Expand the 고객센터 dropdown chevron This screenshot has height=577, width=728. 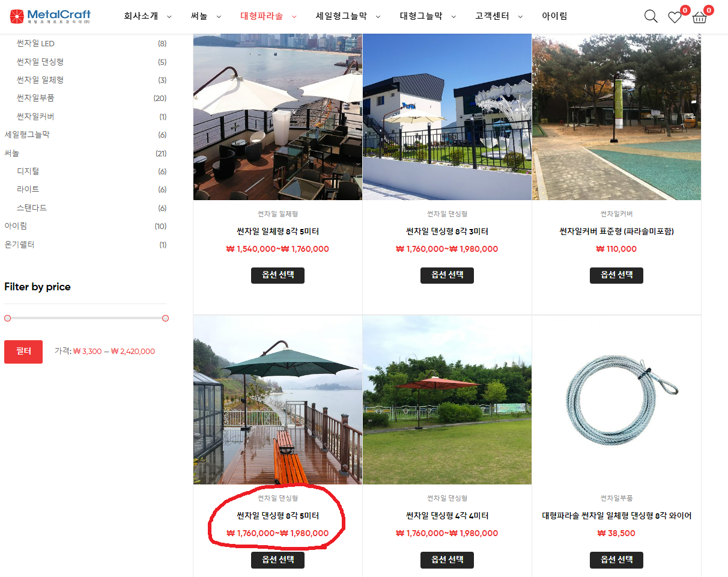click(520, 17)
